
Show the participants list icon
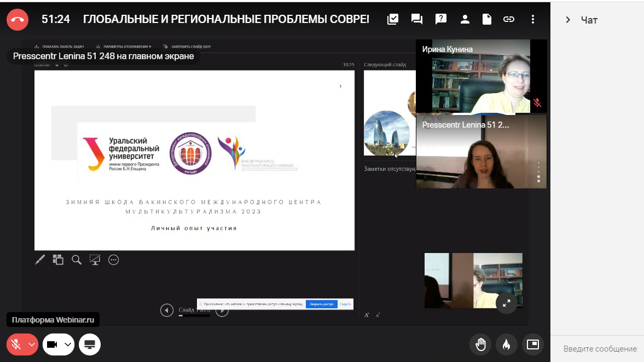465,19
